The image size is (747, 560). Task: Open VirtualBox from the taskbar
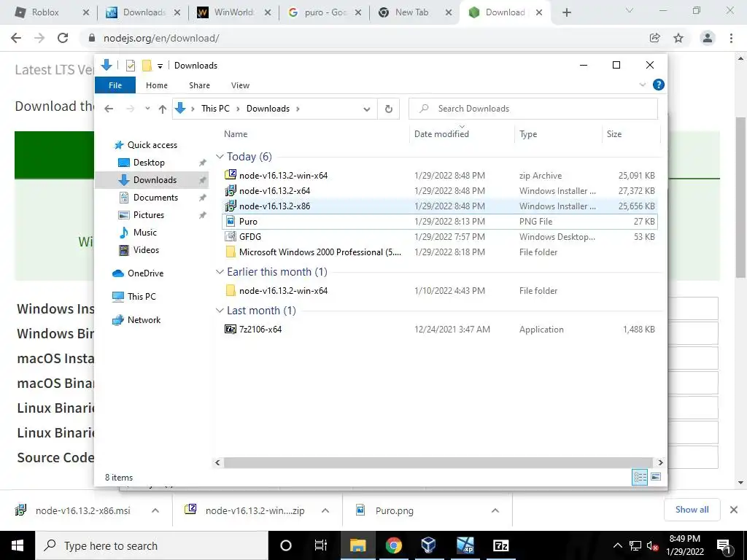[x=428, y=545]
